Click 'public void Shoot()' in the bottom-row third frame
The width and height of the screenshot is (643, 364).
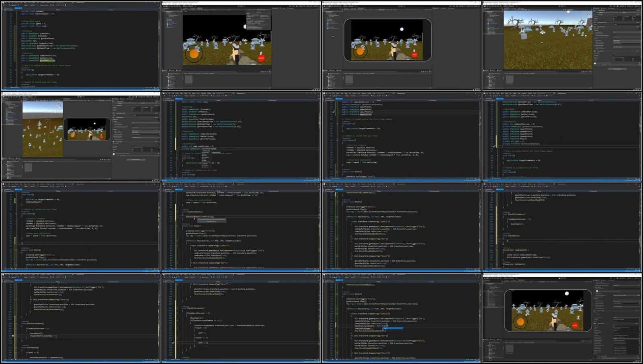(352, 294)
